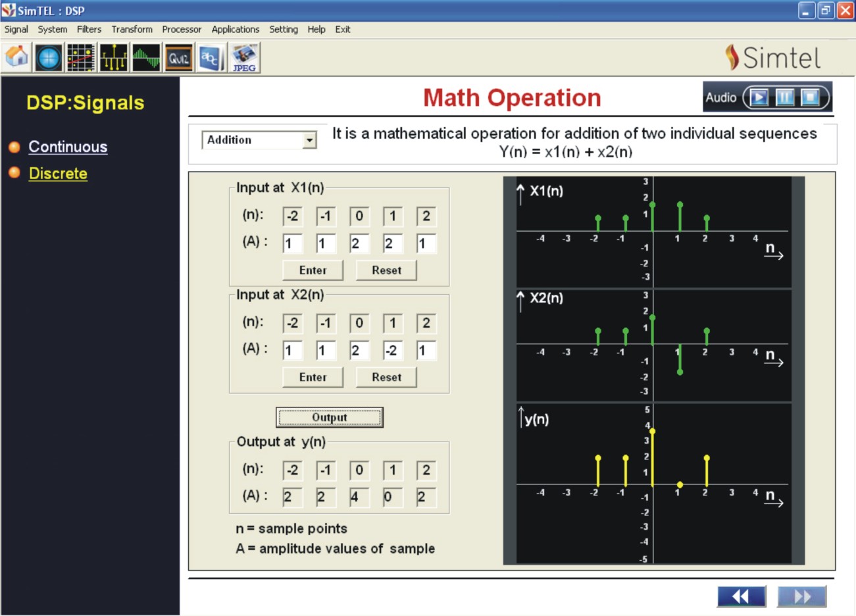Click X2(n) amplitude field showing -2

coord(393,350)
